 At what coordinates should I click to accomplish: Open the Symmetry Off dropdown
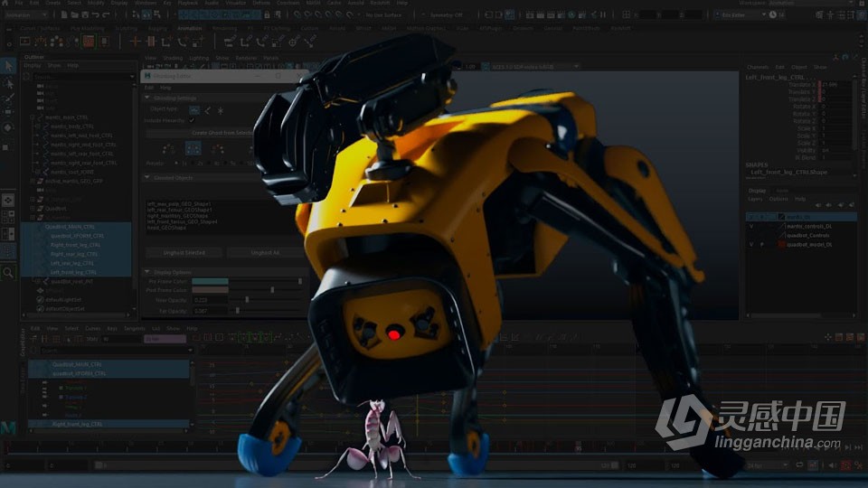click(447, 15)
